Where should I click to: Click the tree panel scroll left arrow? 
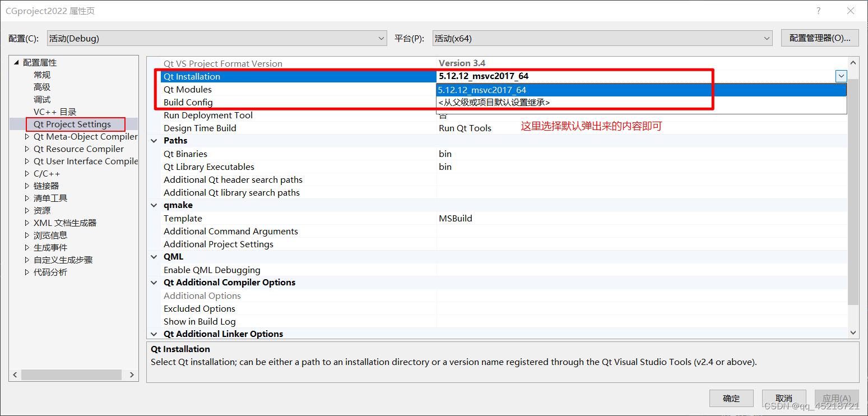pyautogui.click(x=15, y=375)
